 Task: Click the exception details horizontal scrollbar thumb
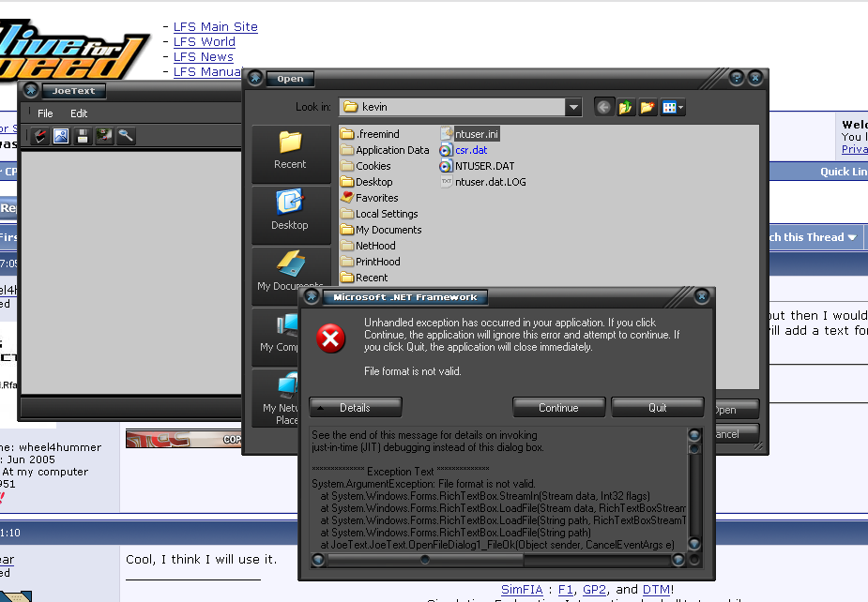click(x=425, y=560)
